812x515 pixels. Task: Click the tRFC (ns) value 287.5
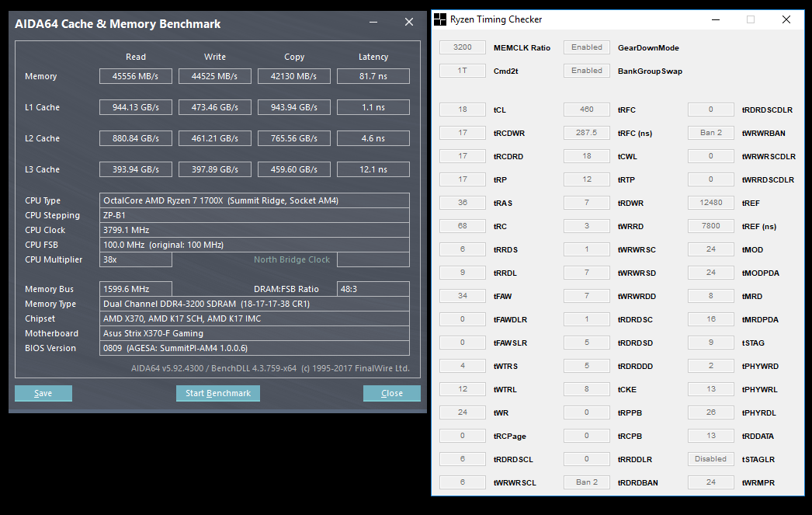tap(587, 133)
